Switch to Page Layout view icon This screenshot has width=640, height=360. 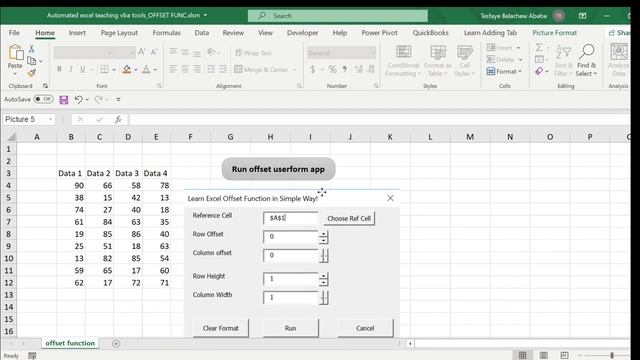click(x=544, y=355)
